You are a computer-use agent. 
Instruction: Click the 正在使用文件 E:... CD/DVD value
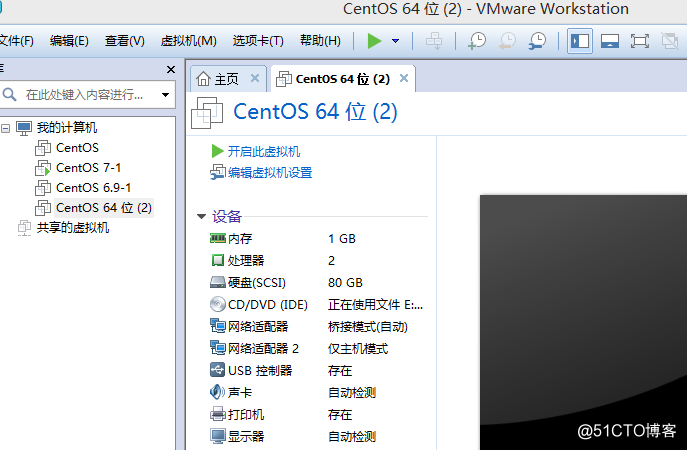[375, 305]
